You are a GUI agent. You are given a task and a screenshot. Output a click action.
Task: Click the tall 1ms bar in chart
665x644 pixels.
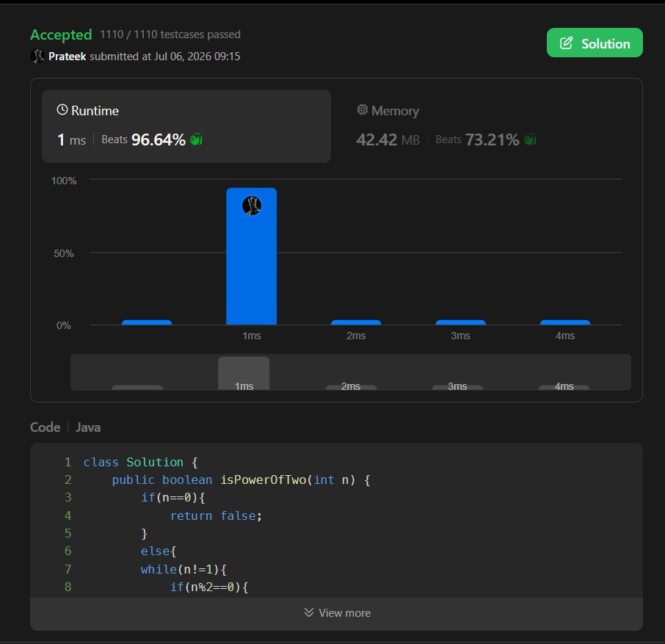252,256
